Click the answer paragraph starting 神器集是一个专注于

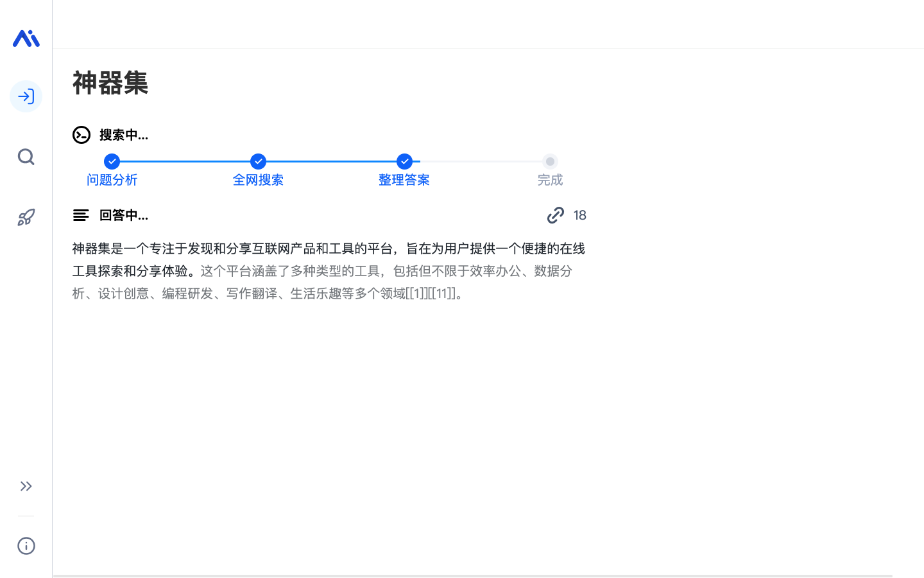point(329,271)
